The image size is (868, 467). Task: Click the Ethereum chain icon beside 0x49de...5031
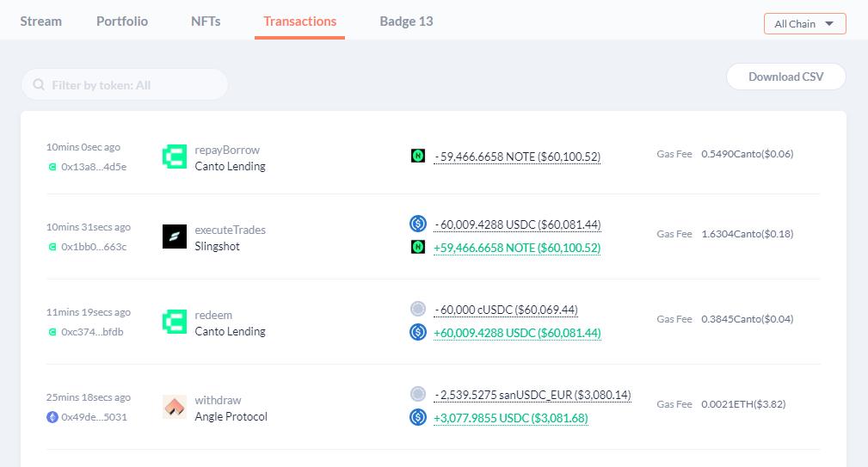click(x=52, y=417)
